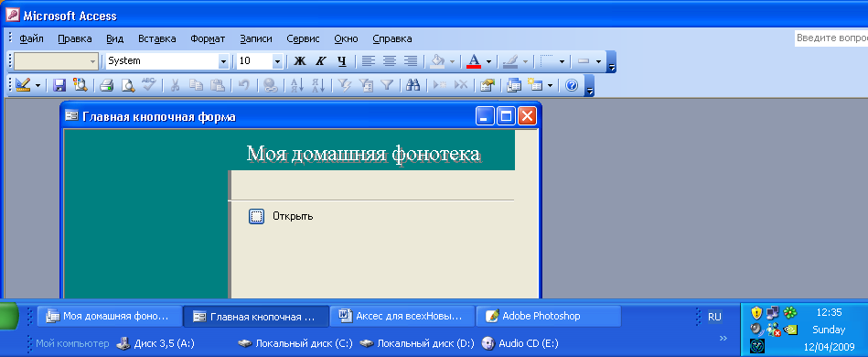
Task: Toggle Italic (К) formatting
Action: 320,61
